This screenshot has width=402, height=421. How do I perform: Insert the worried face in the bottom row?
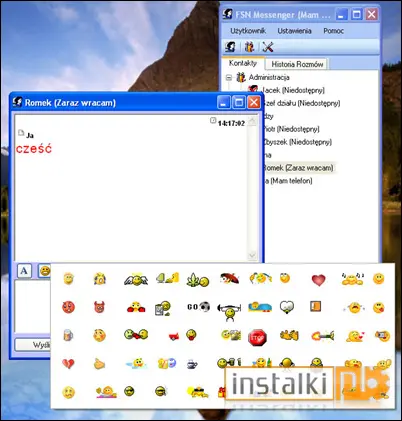(x=68, y=392)
